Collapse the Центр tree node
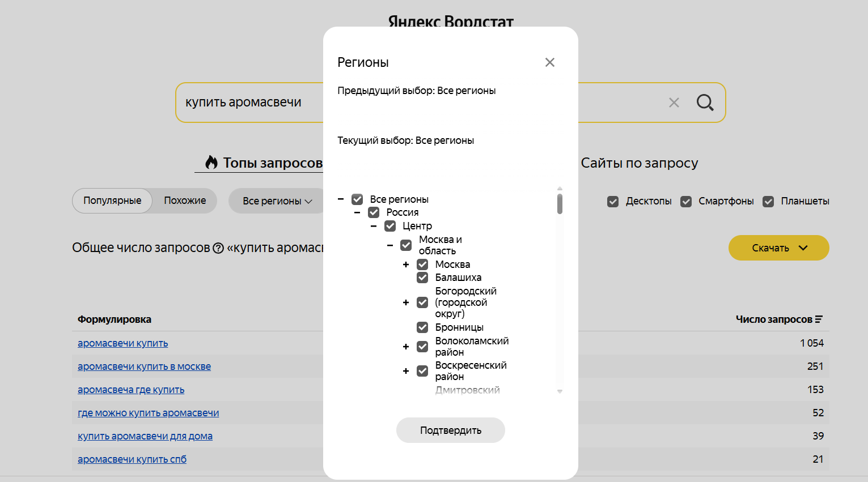The height and width of the screenshot is (482, 868). (x=373, y=226)
